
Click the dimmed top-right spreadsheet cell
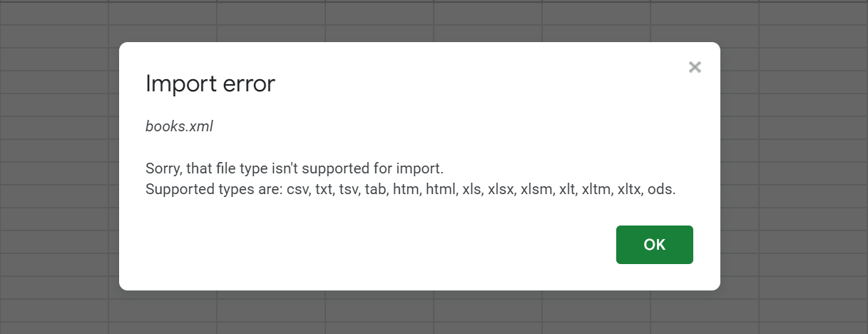coord(813,13)
